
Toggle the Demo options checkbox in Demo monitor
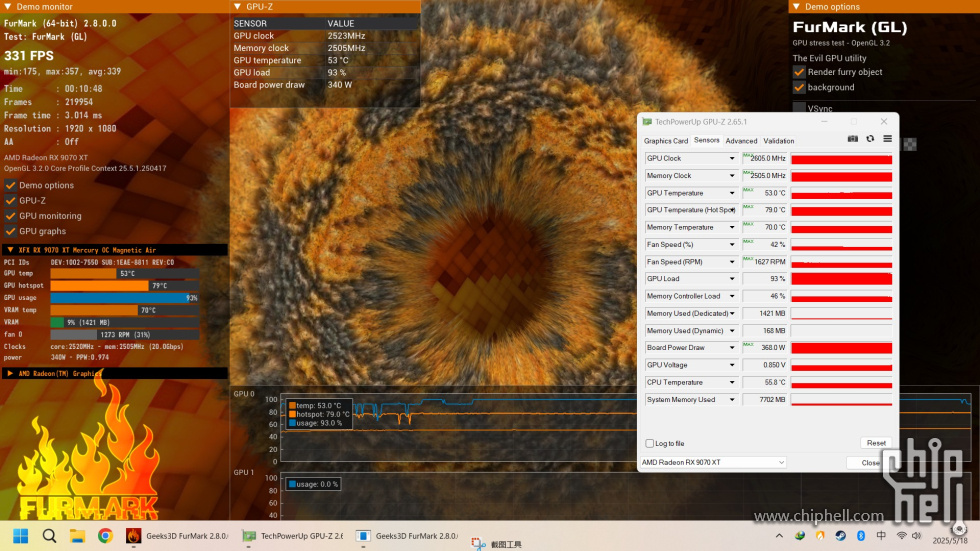tap(11, 186)
